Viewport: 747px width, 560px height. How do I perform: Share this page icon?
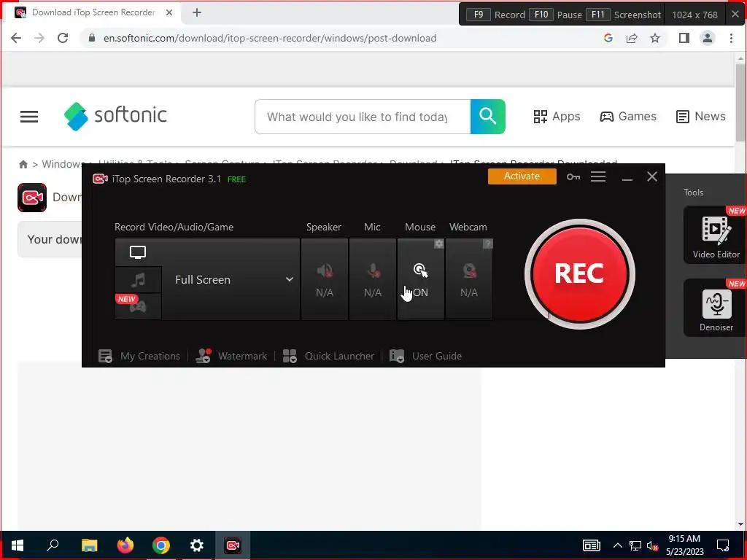(x=632, y=38)
